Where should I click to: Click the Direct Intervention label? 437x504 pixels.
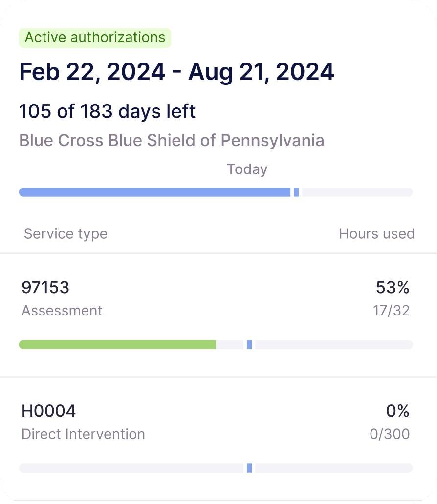click(84, 434)
